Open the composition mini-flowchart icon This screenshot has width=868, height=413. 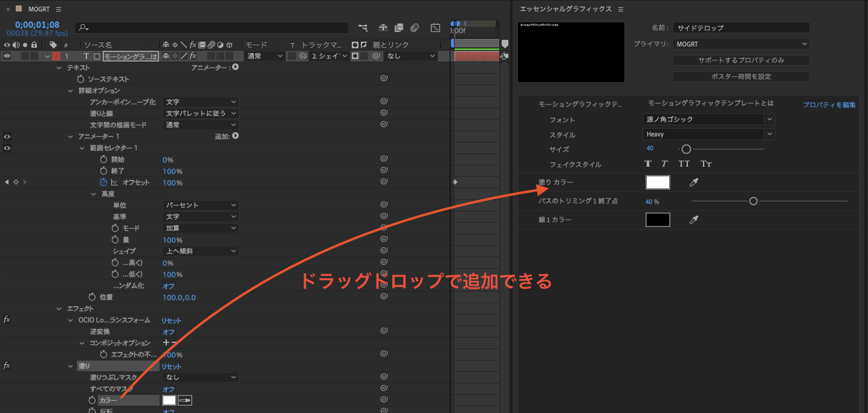click(x=363, y=28)
